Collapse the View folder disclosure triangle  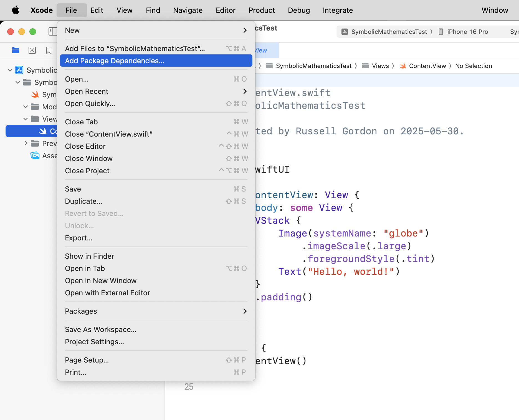pos(26,119)
